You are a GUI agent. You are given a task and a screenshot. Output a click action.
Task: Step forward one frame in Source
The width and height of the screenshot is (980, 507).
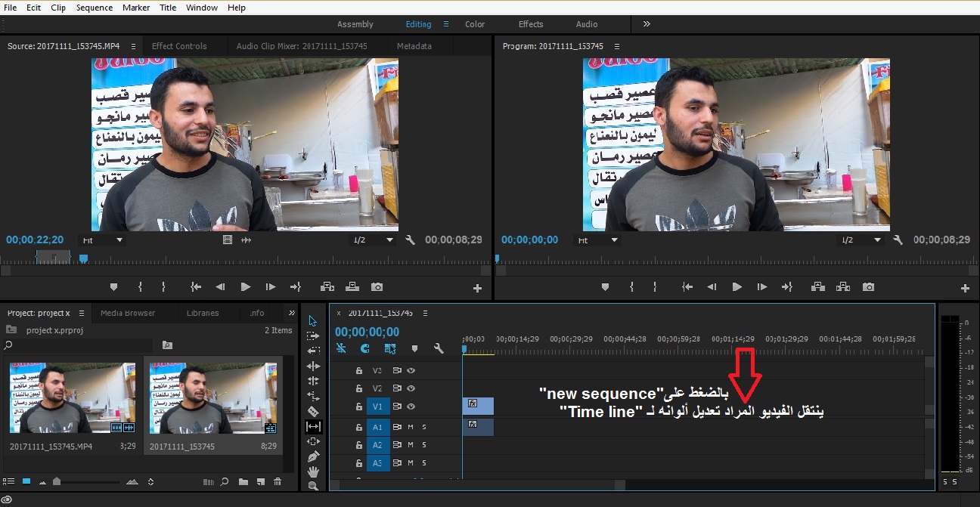270,287
